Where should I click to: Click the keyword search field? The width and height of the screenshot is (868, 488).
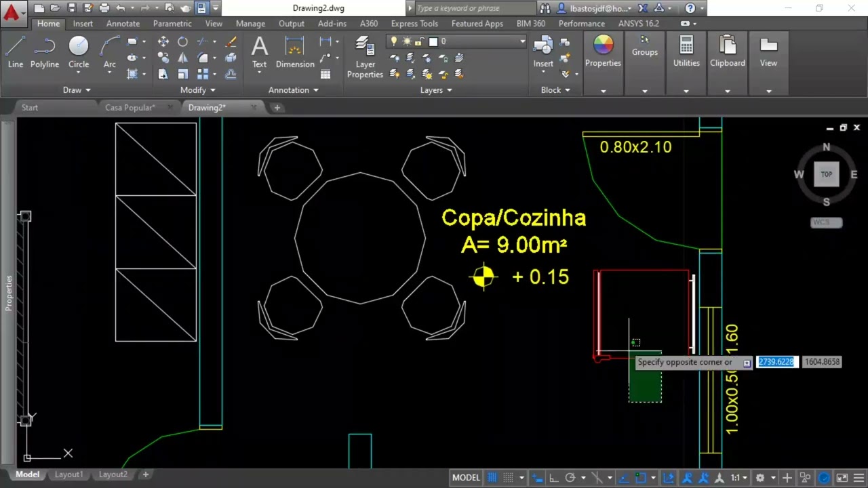pos(474,8)
